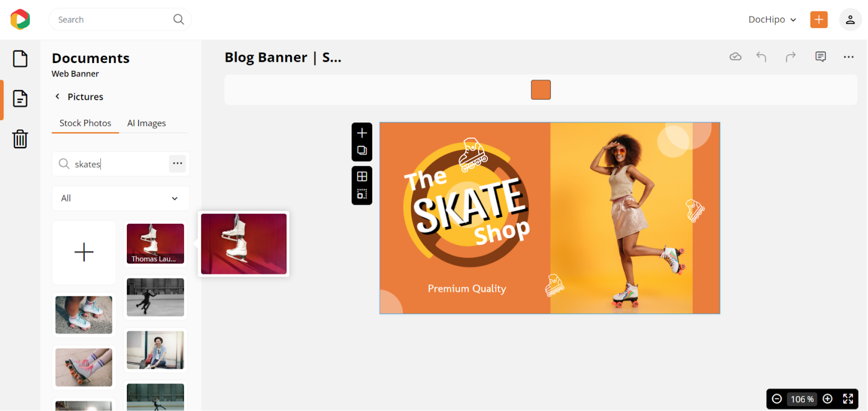Image resolution: width=868 pixels, height=411 pixels.
Task: Click the redo arrow icon
Action: (791, 57)
